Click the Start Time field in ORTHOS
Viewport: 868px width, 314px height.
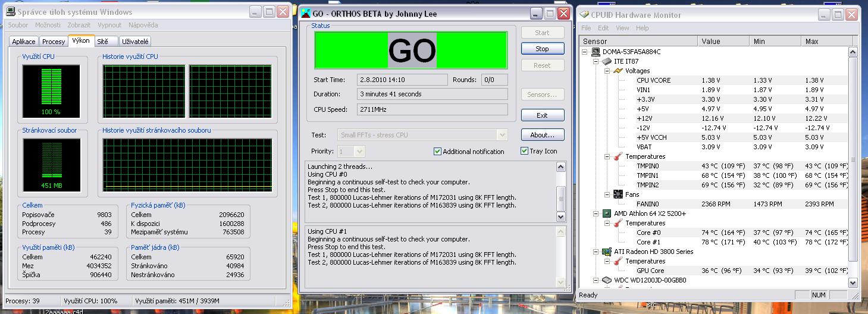(x=402, y=80)
